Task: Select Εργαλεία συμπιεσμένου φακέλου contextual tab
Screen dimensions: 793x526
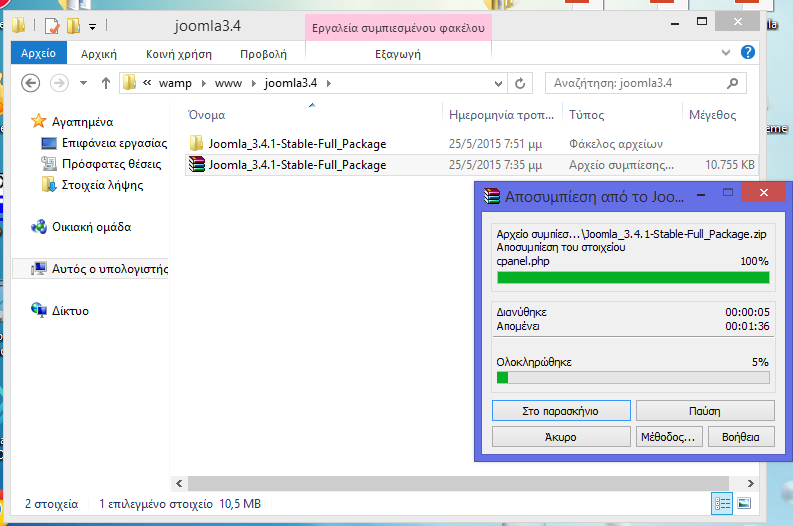Action: 398,28
